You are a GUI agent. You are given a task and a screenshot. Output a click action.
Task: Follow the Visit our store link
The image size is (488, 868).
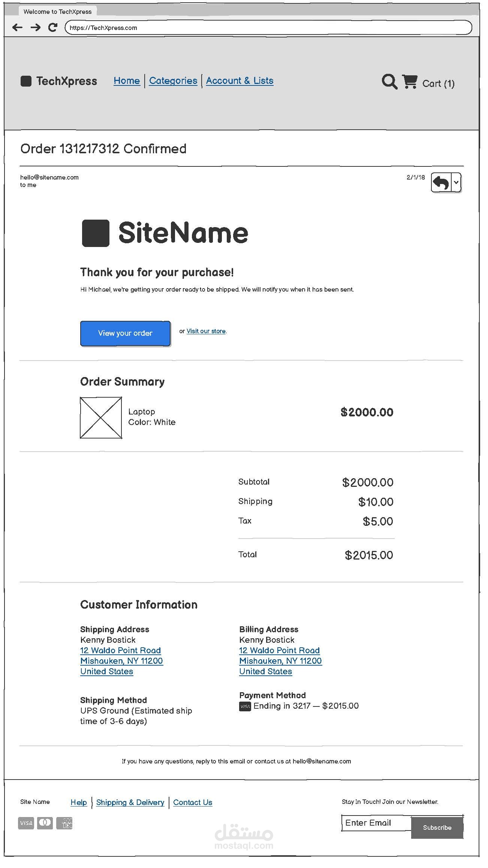tap(206, 331)
